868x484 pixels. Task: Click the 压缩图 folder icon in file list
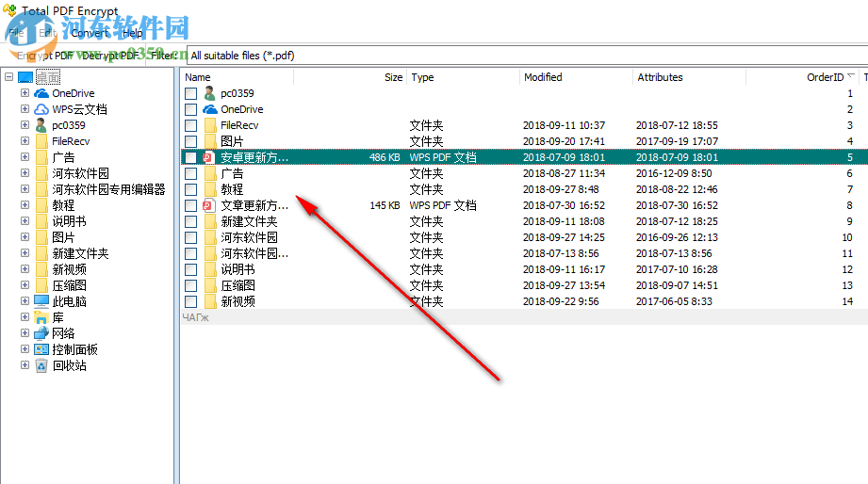point(210,286)
